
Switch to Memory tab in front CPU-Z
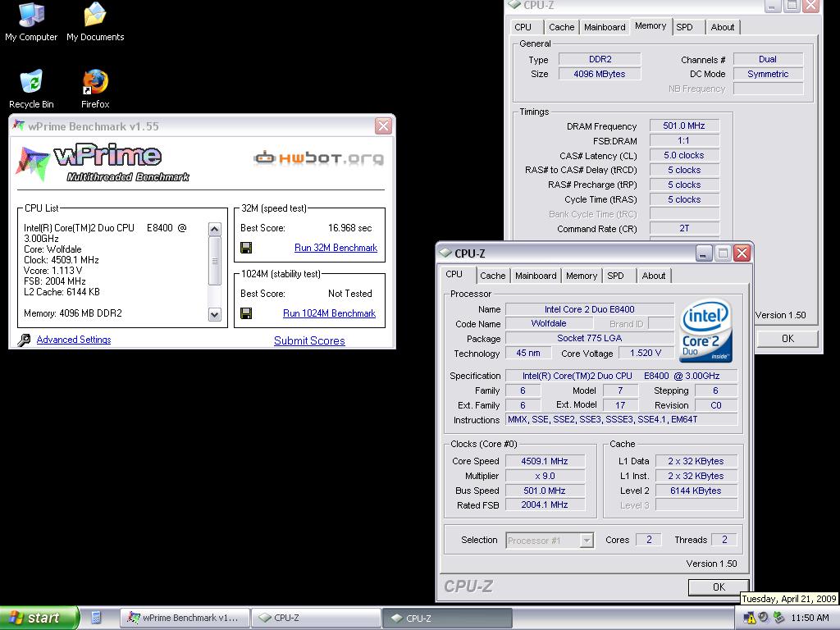[582, 276]
